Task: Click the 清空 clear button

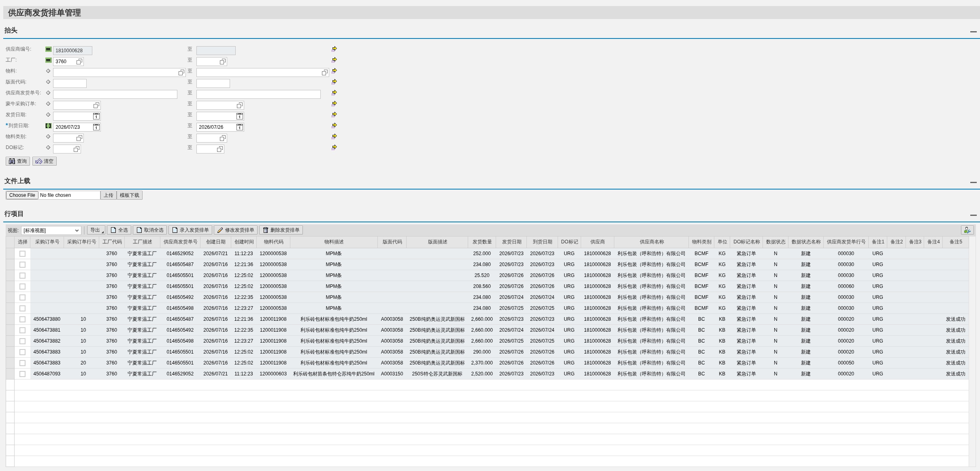Action: click(45, 161)
